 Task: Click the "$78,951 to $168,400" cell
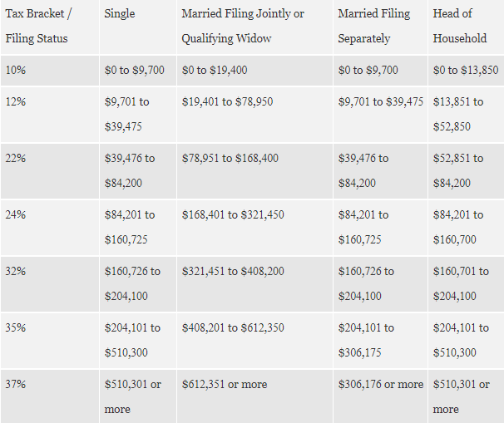pyautogui.click(x=230, y=158)
